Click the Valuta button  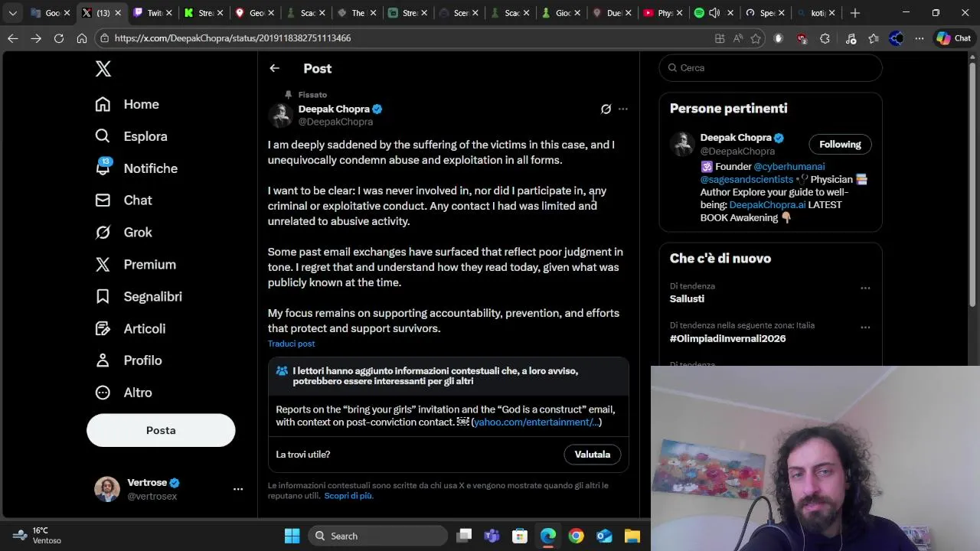(x=593, y=455)
